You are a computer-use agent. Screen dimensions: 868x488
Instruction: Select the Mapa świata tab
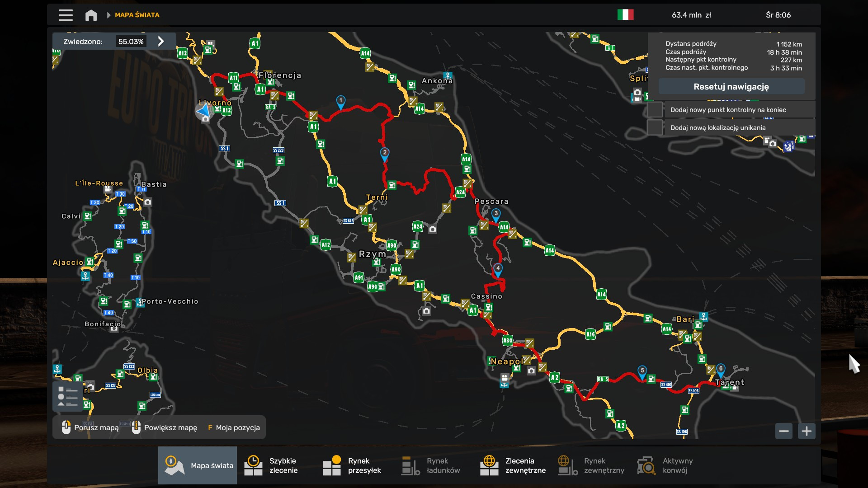coord(198,465)
